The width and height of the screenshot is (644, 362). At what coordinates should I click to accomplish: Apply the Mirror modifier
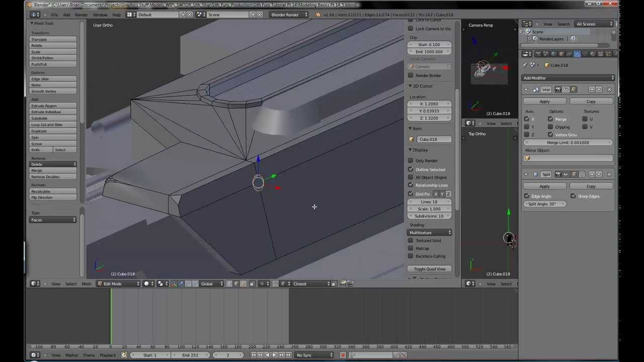point(544,102)
